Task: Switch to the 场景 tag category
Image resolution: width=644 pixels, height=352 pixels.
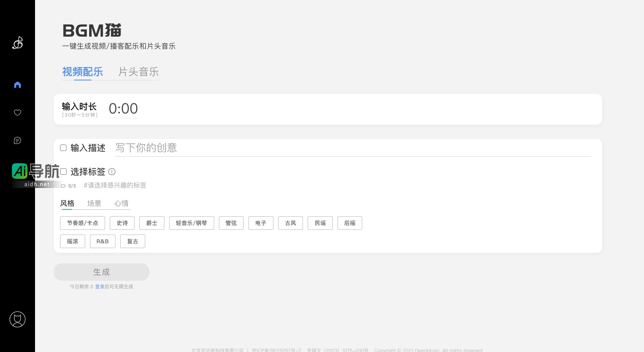Action: point(94,203)
